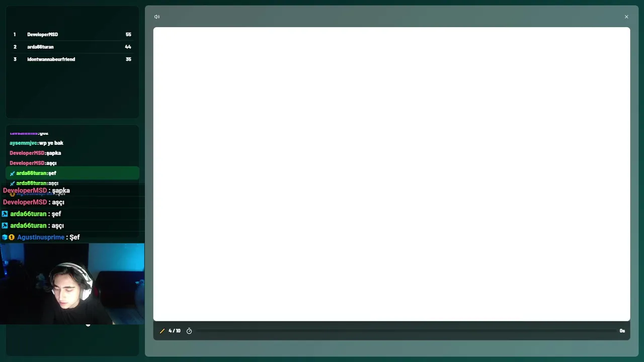Click the streamer webcam thumbnail
The width and height of the screenshot is (644, 362).
(72, 284)
